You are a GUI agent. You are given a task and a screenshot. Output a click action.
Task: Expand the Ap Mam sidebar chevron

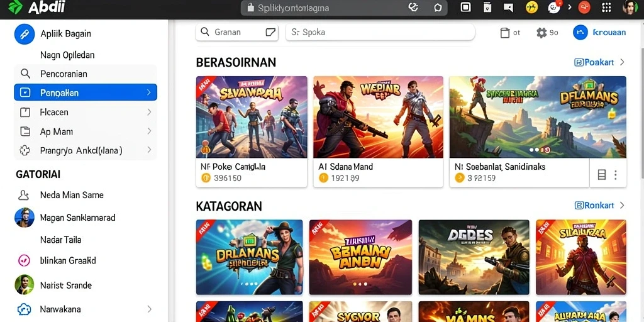148,131
